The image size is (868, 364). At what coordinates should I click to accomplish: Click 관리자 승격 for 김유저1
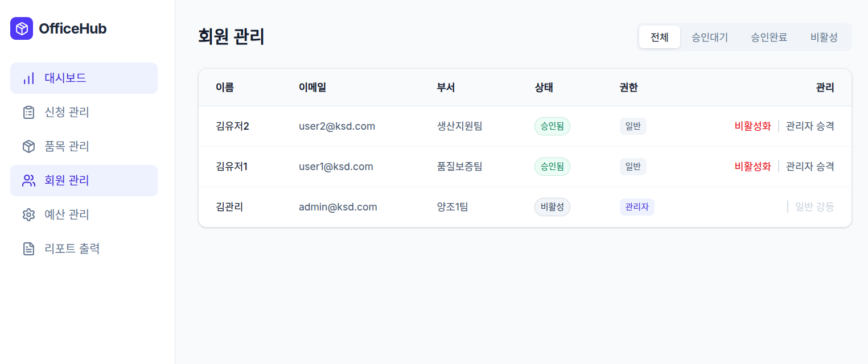(810, 167)
